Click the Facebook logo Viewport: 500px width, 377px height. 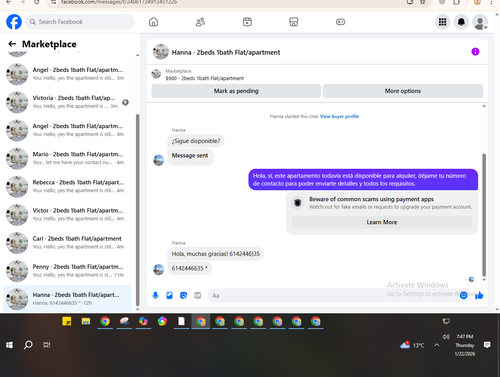point(14,22)
